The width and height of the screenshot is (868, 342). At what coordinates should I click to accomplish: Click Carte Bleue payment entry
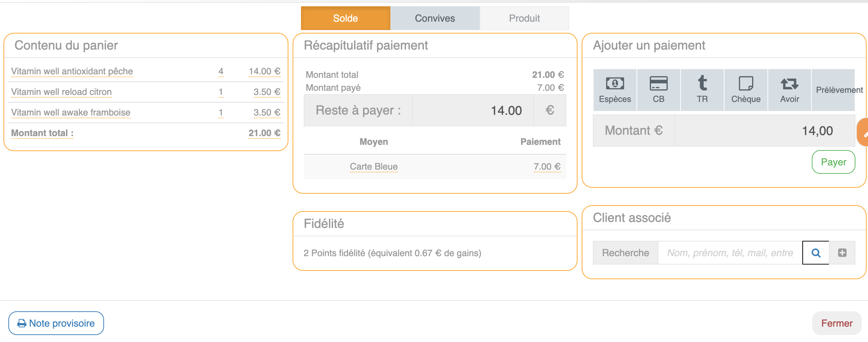click(x=374, y=166)
